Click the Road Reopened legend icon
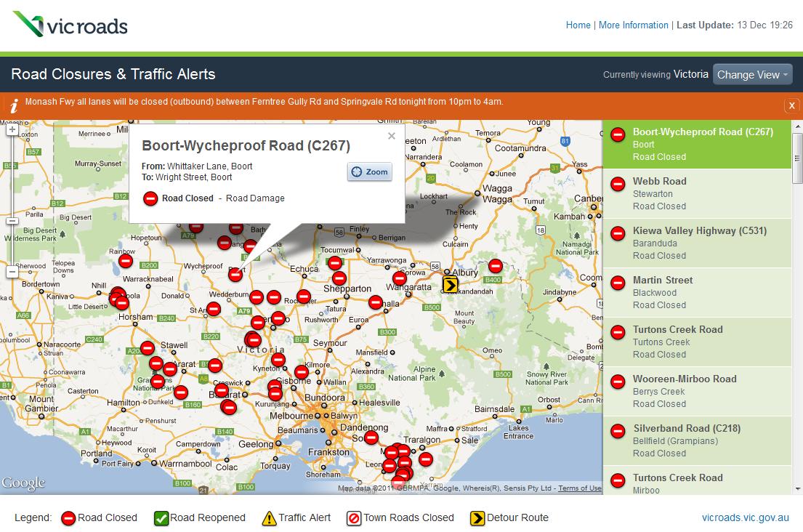Image resolution: width=803 pixels, height=532 pixels. (x=163, y=517)
